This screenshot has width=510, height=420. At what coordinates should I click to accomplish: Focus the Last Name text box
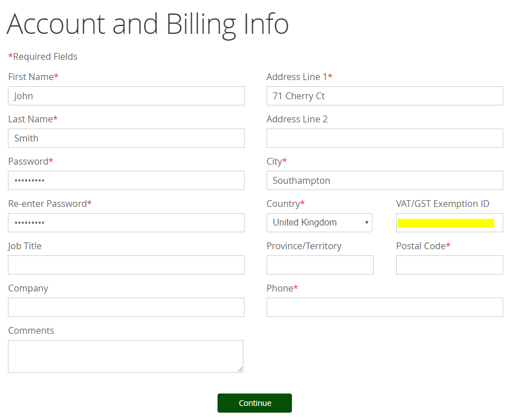pos(126,138)
